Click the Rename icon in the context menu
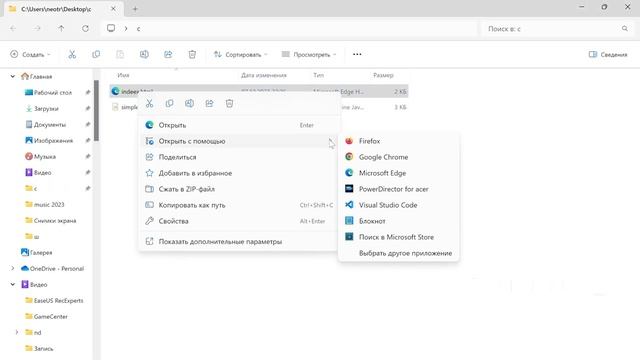 189,104
